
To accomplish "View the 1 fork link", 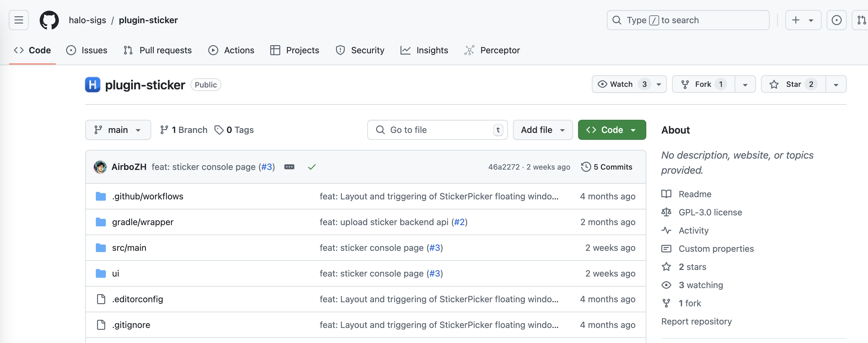I will (690, 303).
